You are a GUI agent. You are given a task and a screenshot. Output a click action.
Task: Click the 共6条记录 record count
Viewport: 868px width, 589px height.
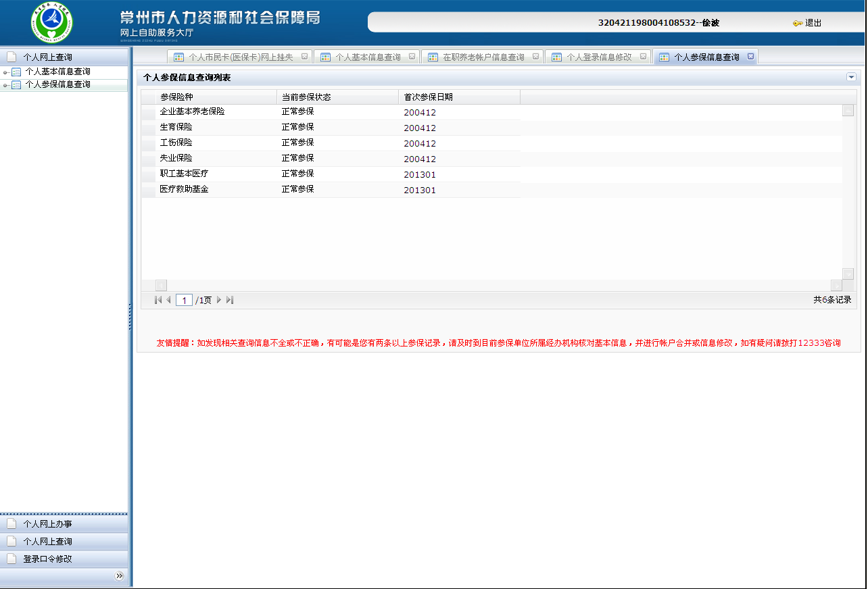pyautogui.click(x=832, y=300)
